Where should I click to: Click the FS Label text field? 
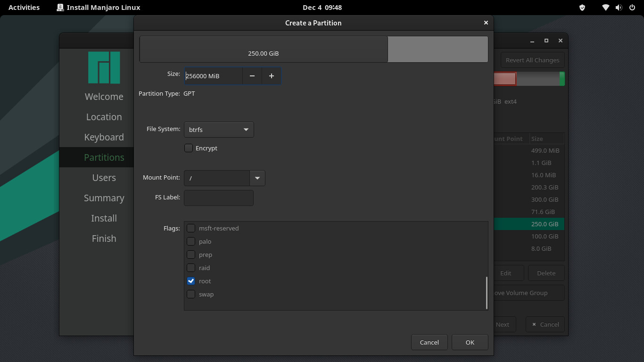point(219,198)
